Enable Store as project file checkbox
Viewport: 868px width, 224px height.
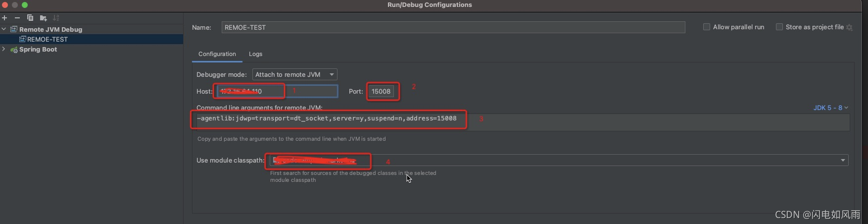(x=779, y=27)
